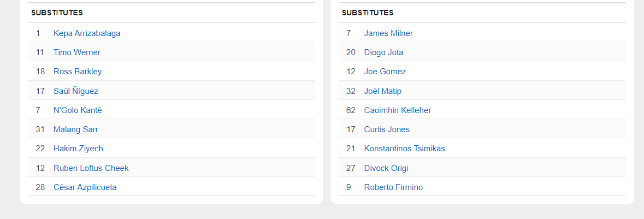Click the left team's Substitutes heading

pyautogui.click(x=57, y=13)
